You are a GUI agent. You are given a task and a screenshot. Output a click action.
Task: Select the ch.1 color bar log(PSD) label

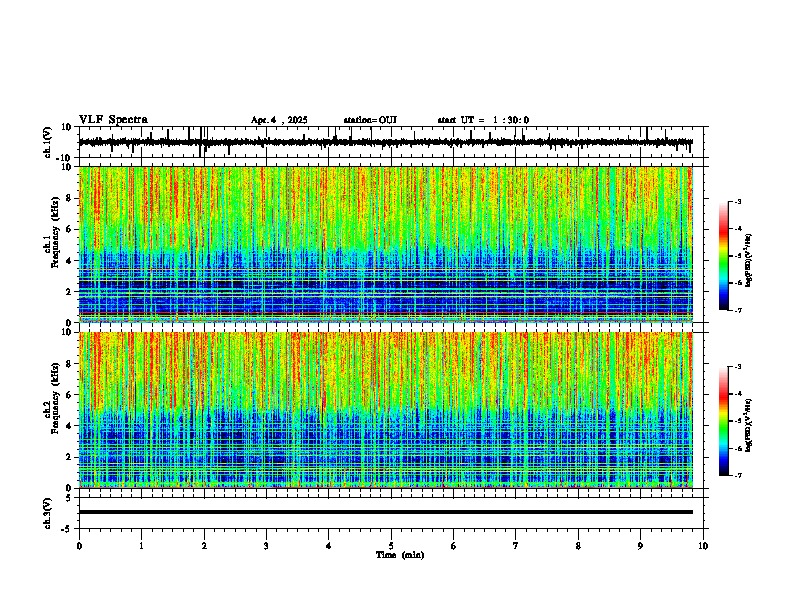[748, 260]
